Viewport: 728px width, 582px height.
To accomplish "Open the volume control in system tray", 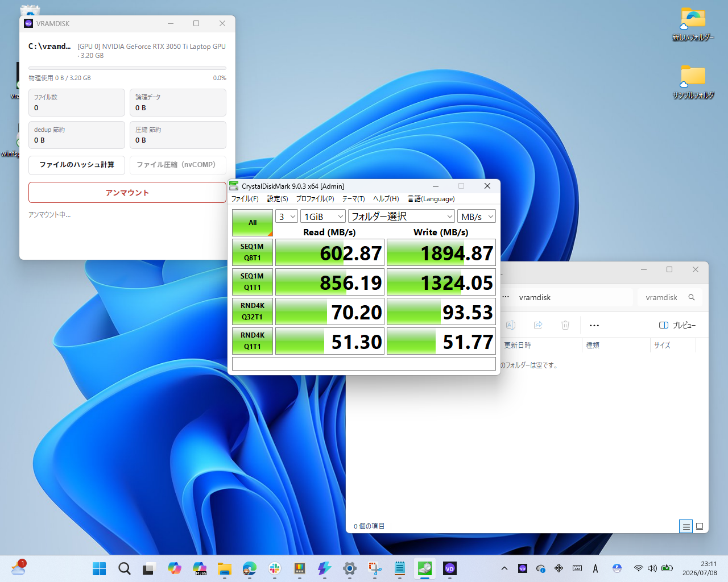I will 652,568.
